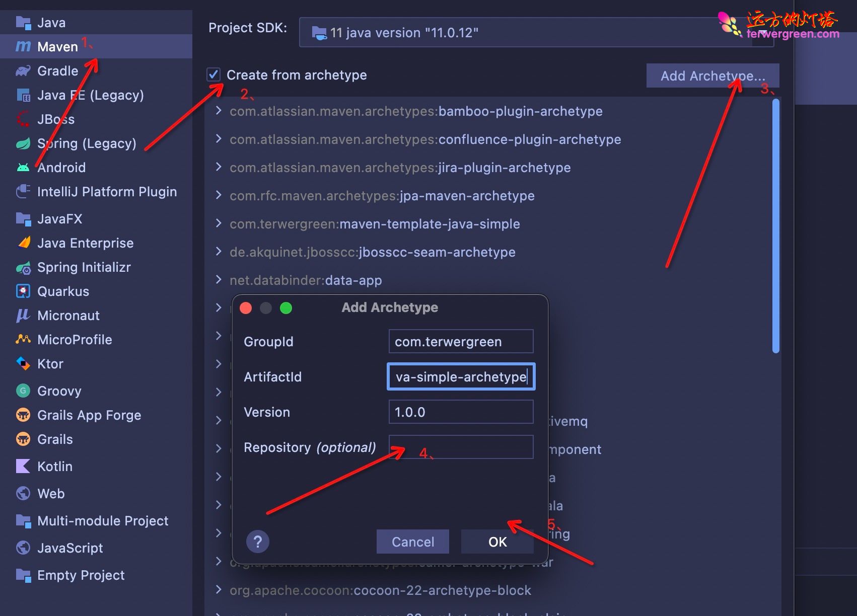Select Spring Initializr project type

click(96, 267)
